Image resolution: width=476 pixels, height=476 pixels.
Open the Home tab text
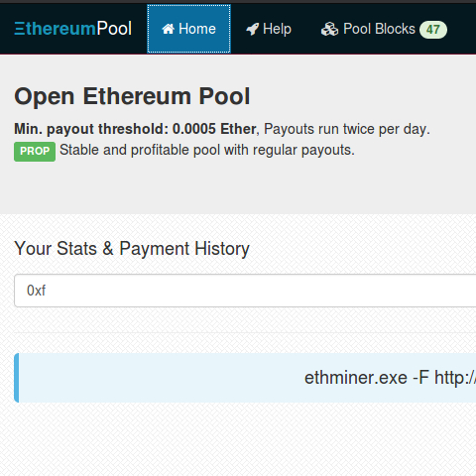[197, 29]
